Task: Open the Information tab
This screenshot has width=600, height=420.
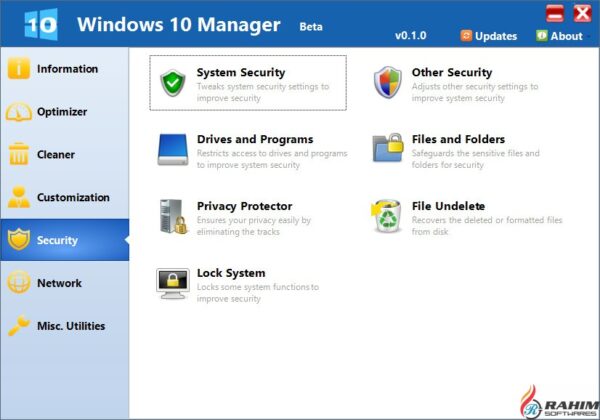Action: (x=65, y=68)
